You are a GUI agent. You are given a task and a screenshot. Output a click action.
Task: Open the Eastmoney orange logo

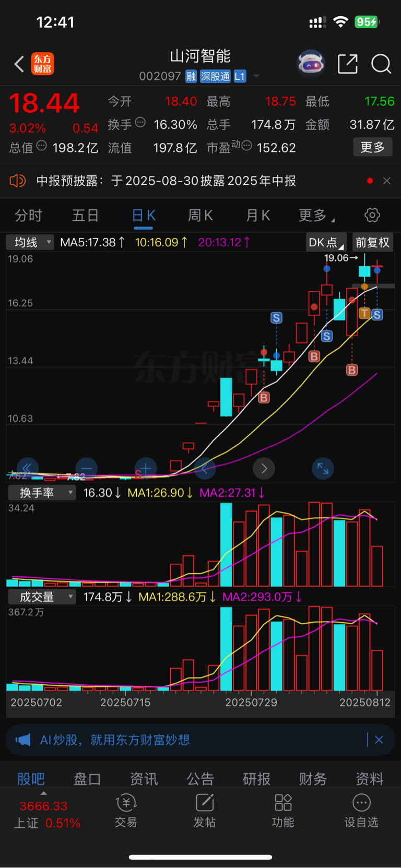(43, 64)
